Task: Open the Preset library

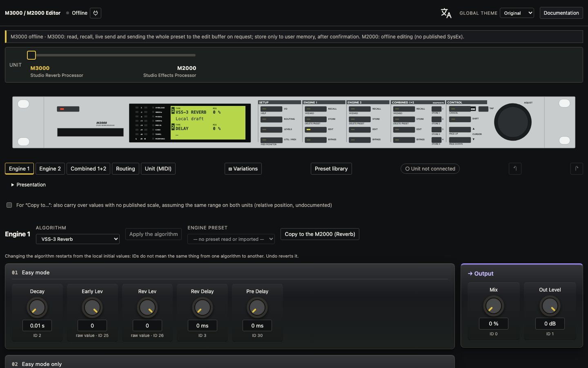Action: pos(331,168)
